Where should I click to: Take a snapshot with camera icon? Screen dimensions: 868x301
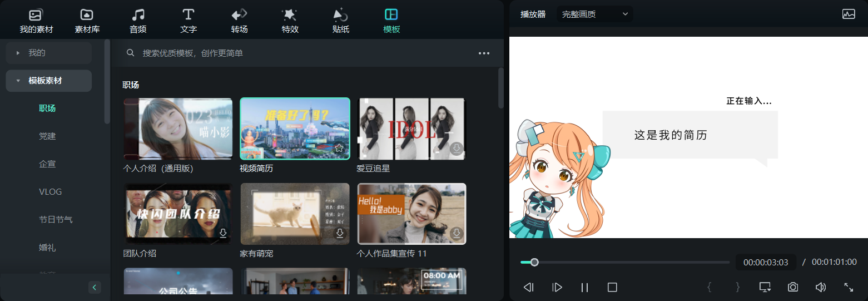(793, 287)
